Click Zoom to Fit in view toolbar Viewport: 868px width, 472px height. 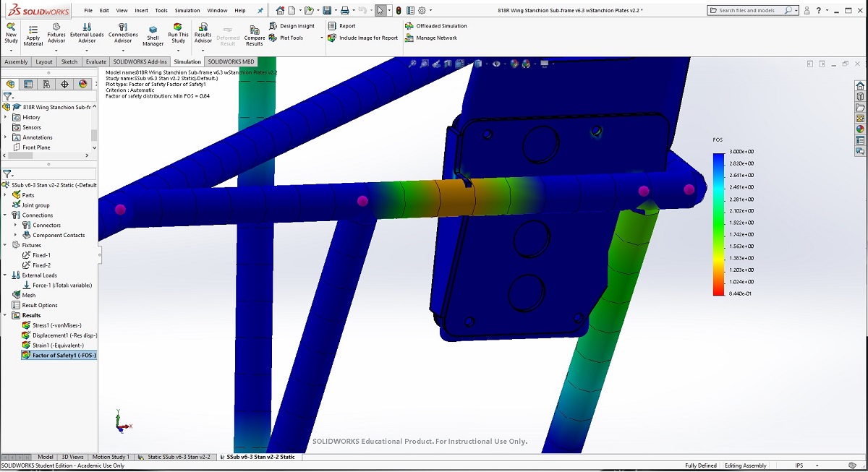pyautogui.click(x=413, y=64)
